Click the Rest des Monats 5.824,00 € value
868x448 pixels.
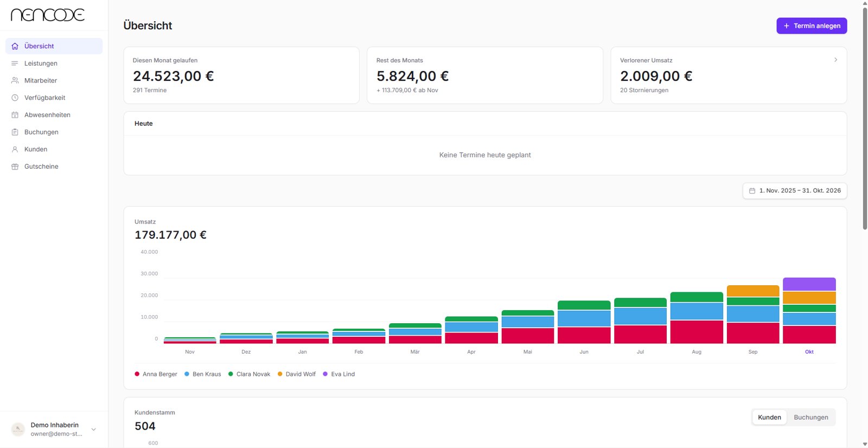[x=413, y=76]
